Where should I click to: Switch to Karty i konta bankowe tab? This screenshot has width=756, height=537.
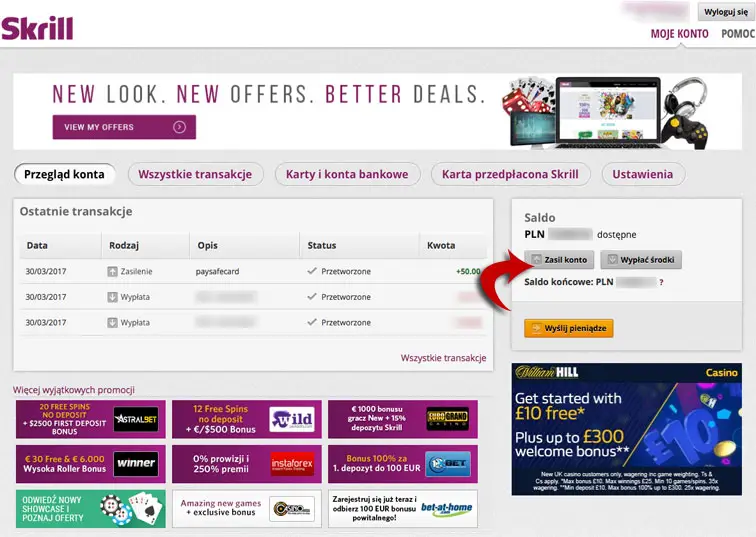pyautogui.click(x=347, y=175)
